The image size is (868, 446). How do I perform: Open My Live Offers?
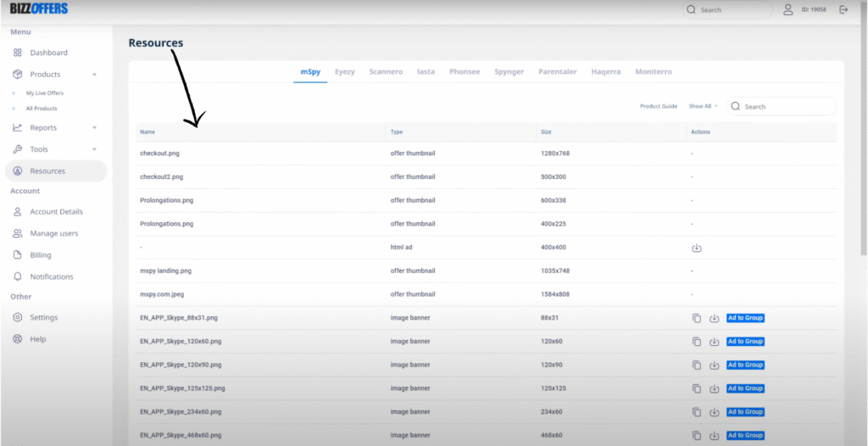[x=44, y=93]
